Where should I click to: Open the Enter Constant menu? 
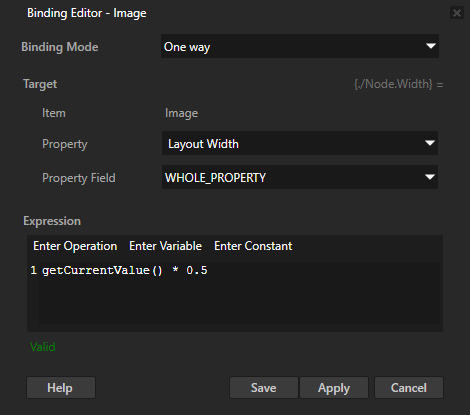pyautogui.click(x=253, y=246)
